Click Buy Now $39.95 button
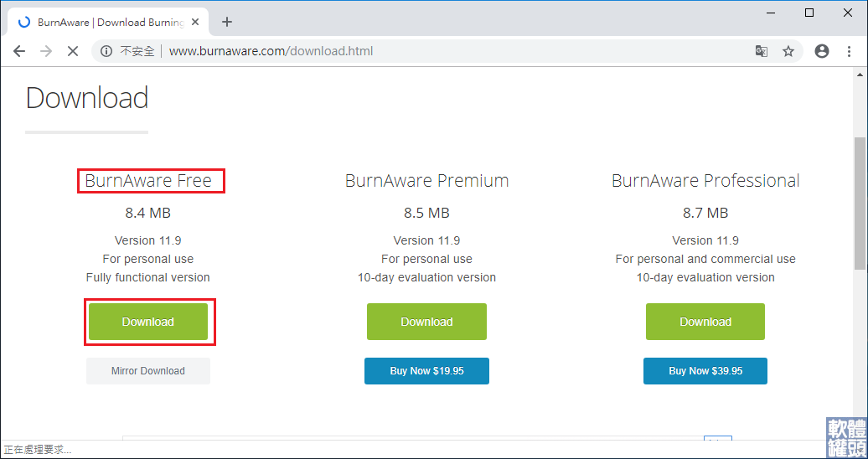This screenshot has width=868, height=459. 705,371
